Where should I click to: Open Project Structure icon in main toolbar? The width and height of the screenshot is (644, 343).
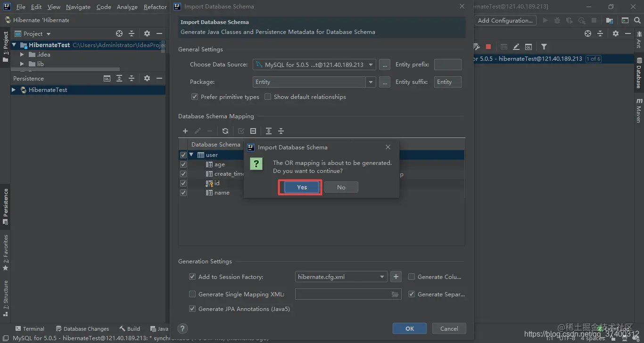click(610, 20)
